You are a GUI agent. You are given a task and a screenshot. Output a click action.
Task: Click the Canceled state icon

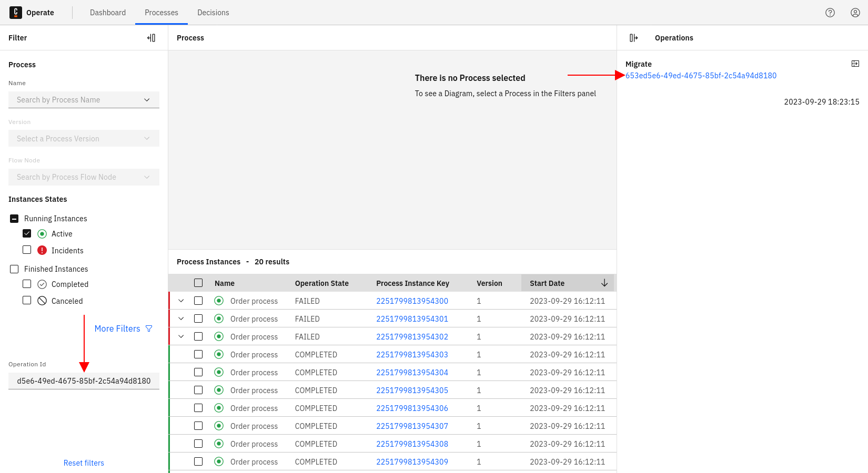click(42, 301)
